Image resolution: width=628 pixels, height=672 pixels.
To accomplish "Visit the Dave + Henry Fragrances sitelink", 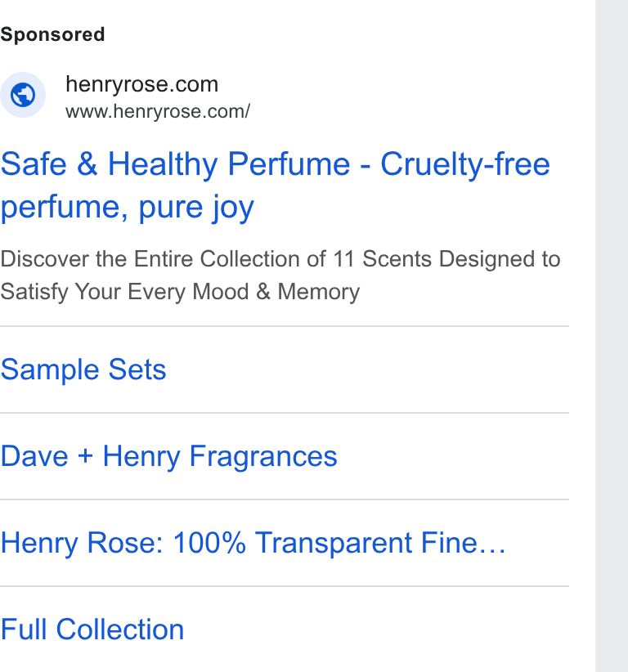I will coord(169,456).
